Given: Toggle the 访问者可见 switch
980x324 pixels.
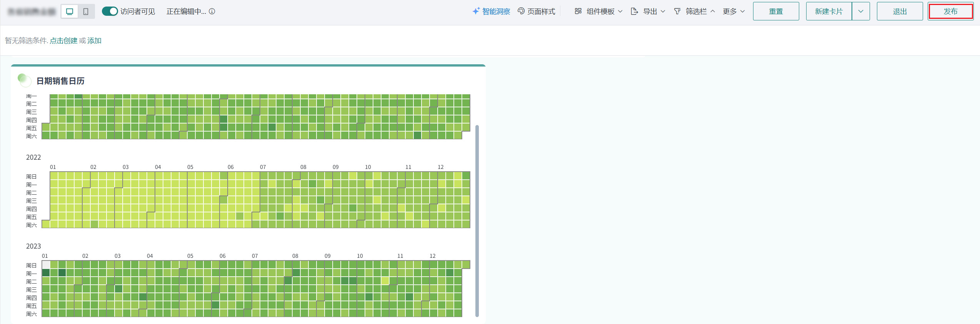Looking at the screenshot, I should click(110, 11).
